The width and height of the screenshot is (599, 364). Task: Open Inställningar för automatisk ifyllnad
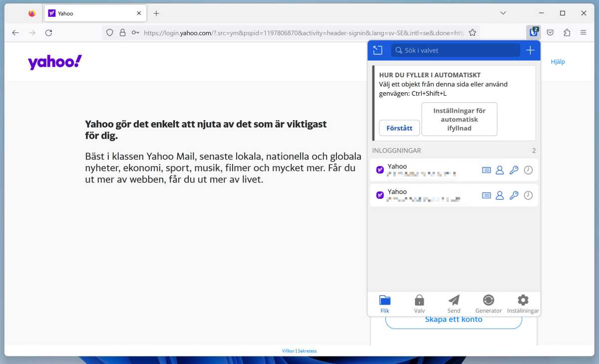coord(459,119)
